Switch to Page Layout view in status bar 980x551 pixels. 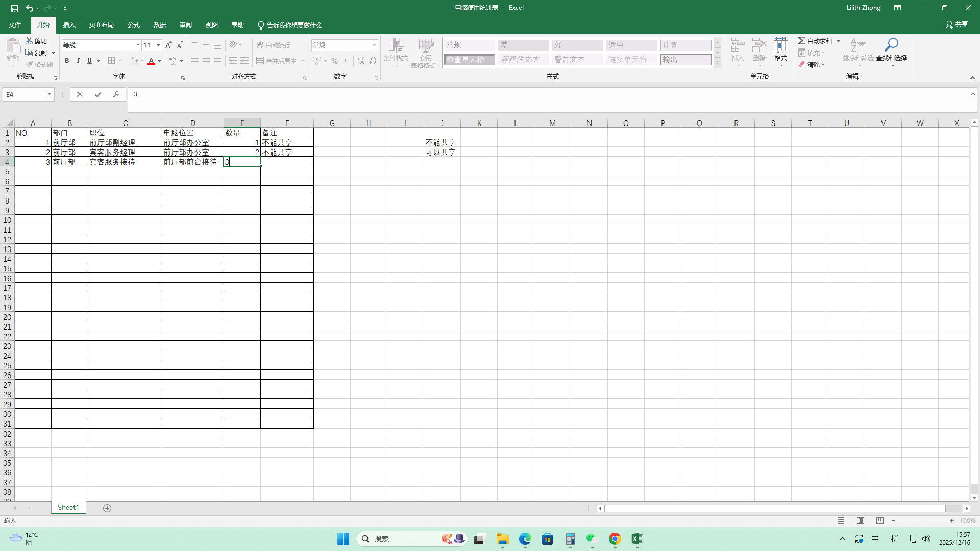(861, 521)
